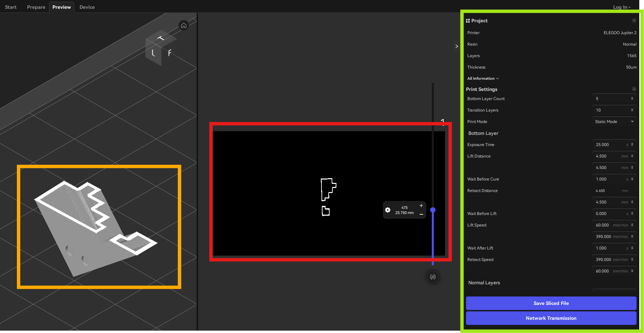The height and width of the screenshot is (333, 644).
Task: Expand All Information details
Action: 483,78
